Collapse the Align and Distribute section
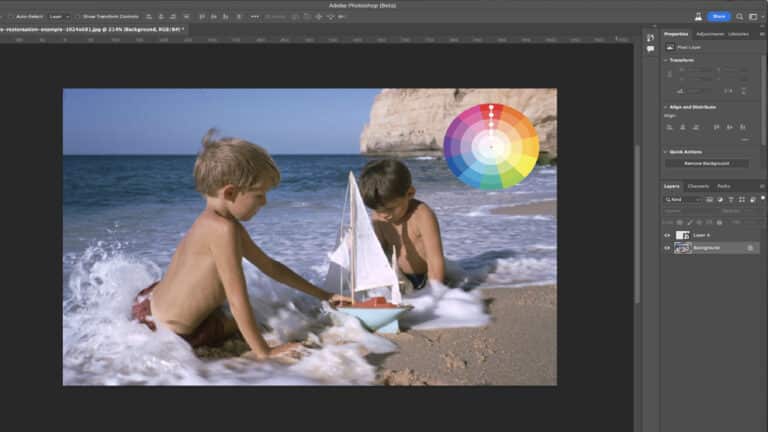This screenshot has height=432, width=768. click(x=666, y=107)
